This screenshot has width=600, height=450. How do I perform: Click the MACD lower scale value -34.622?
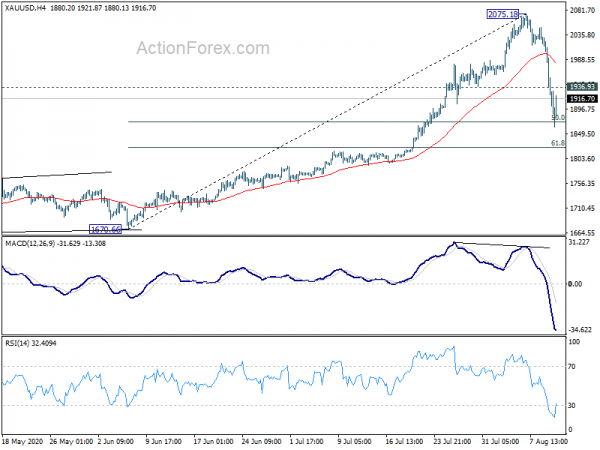pyautogui.click(x=580, y=329)
